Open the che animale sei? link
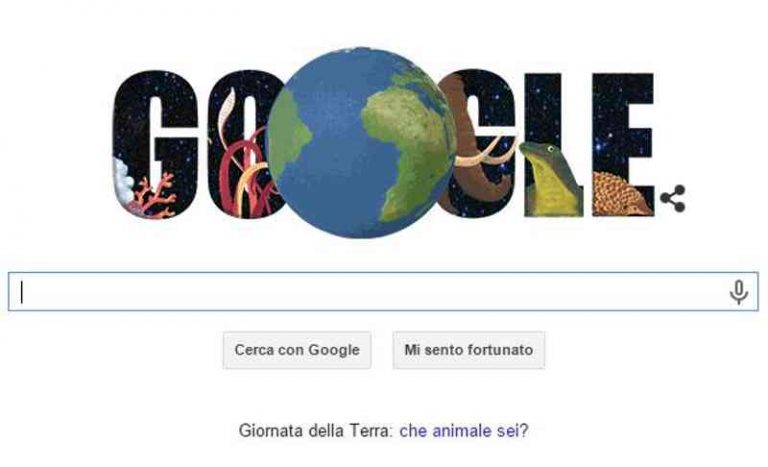 click(x=464, y=431)
